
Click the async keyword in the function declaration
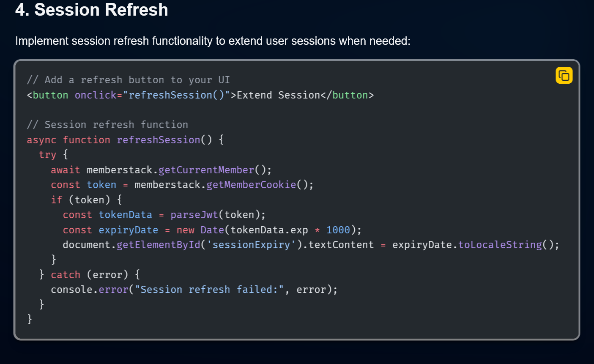tap(41, 140)
